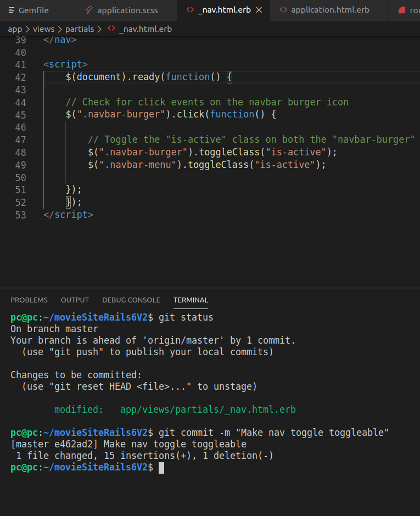Image resolution: width=420 pixels, height=516 pixels.
Task: Click the HTML icon on _nav.html.erb tab
Action: pos(190,10)
